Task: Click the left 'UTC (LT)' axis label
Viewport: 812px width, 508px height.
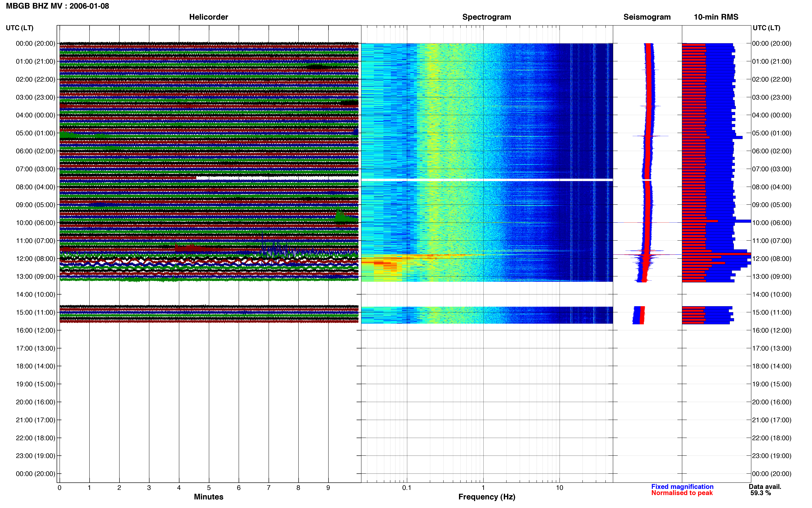Action: pyautogui.click(x=20, y=28)
